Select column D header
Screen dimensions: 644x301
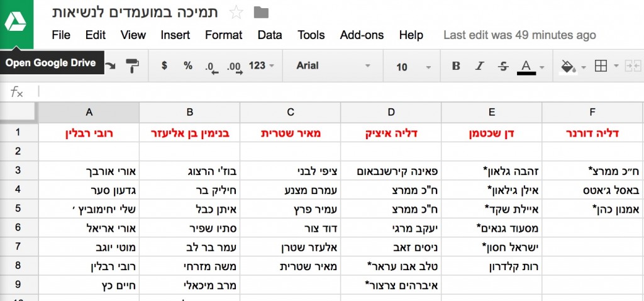pyautogui.click(x=391, y=112)
